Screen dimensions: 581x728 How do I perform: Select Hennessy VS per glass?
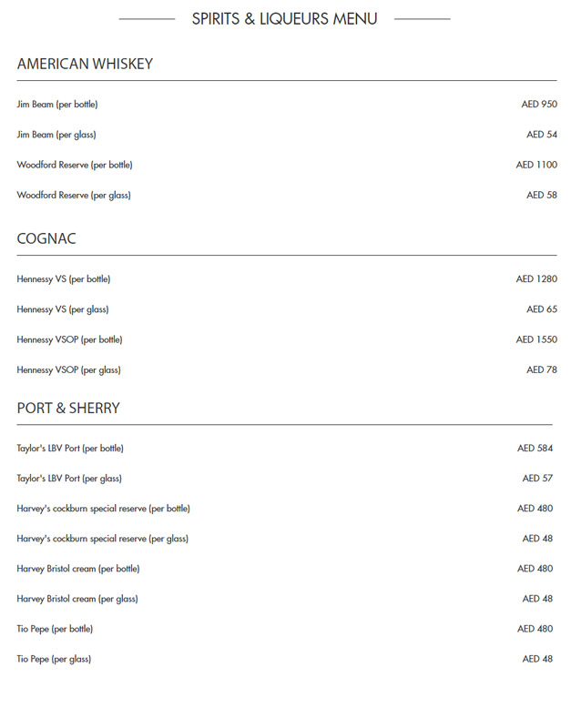(63, 309)
